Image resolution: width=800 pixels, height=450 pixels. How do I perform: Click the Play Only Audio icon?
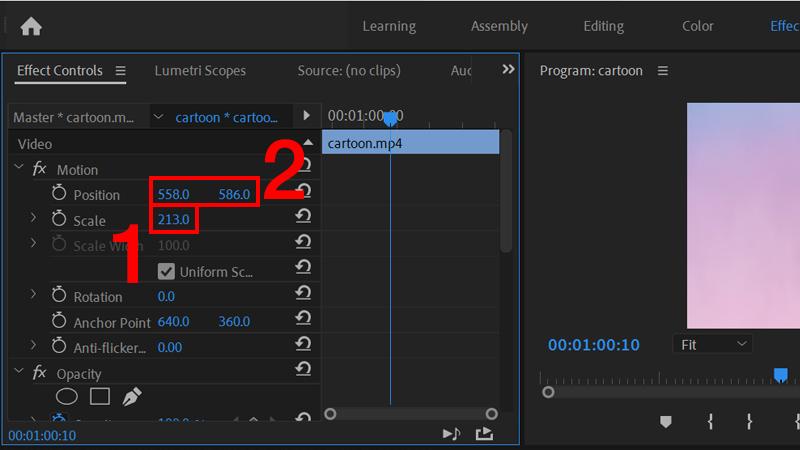(x=451, y=434)
